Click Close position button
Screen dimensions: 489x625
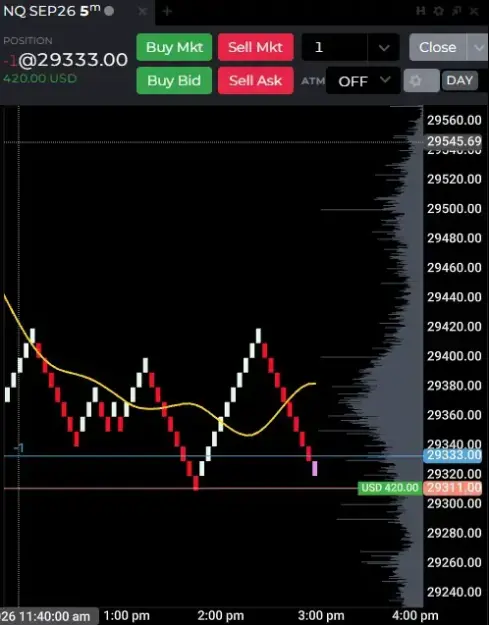[x=438, y=47]
